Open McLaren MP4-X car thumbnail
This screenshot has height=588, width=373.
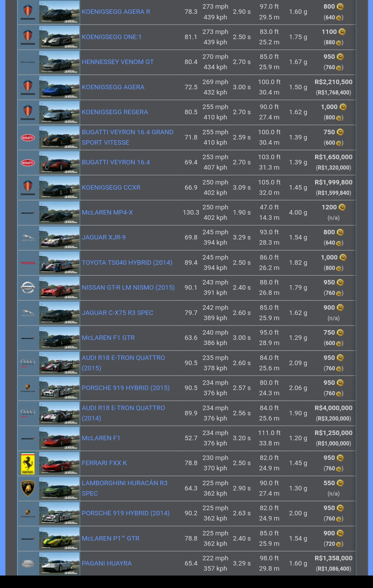tap(59, 213)
